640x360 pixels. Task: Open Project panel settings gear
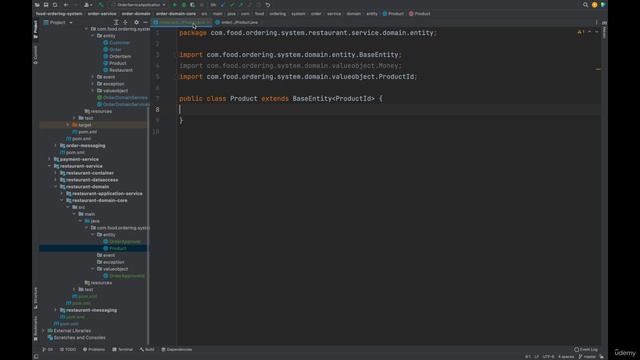[136, 22]
